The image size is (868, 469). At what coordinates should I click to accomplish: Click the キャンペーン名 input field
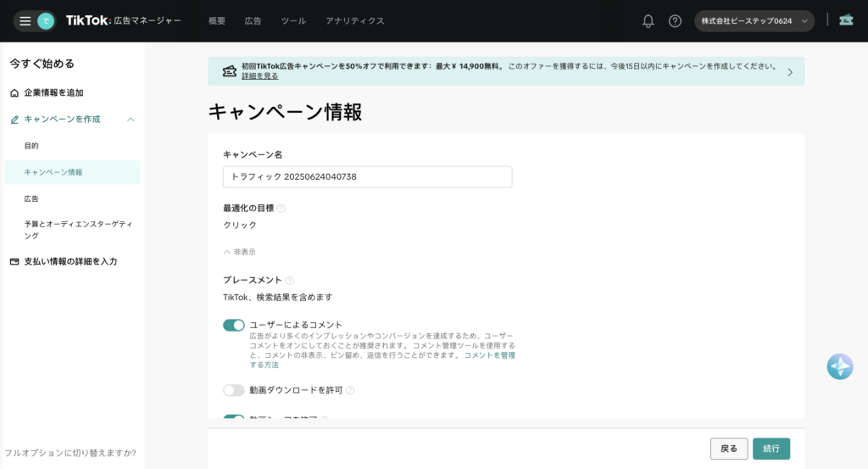coord(368,177)
